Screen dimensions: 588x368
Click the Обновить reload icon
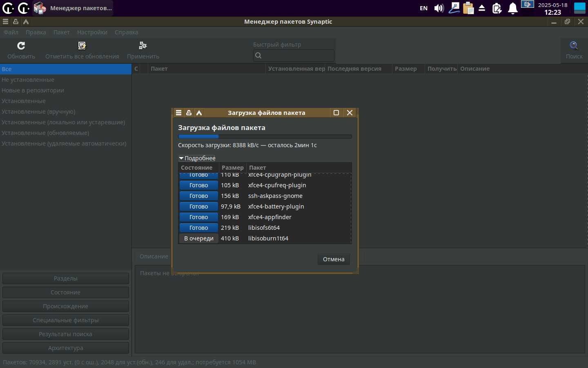tap(21, 46)
